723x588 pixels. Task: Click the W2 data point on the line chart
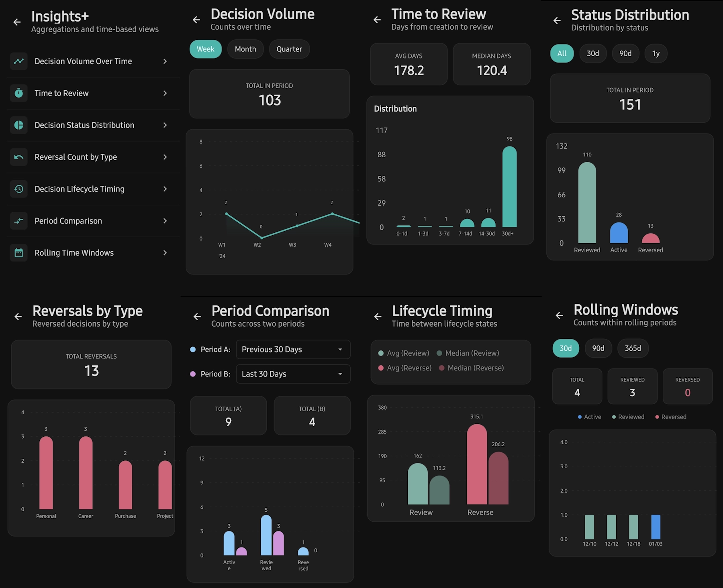coord(262,238)
